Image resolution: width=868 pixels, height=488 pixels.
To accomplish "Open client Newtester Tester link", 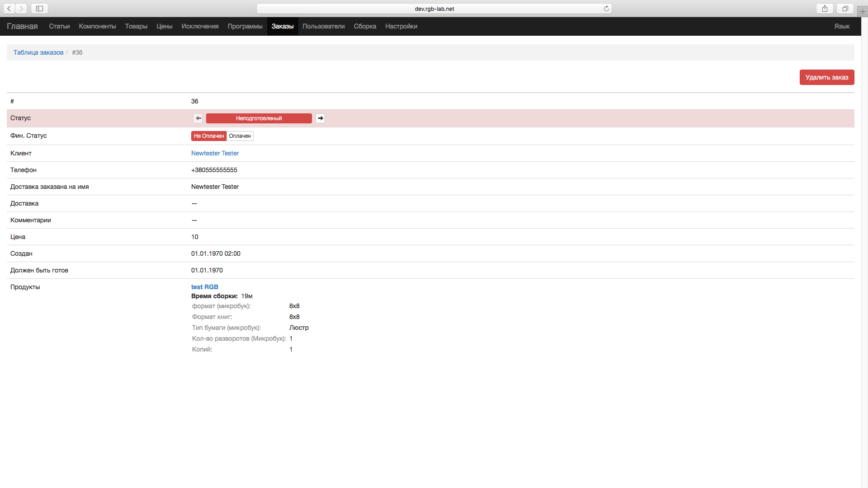I will click(x=215, y=153).
